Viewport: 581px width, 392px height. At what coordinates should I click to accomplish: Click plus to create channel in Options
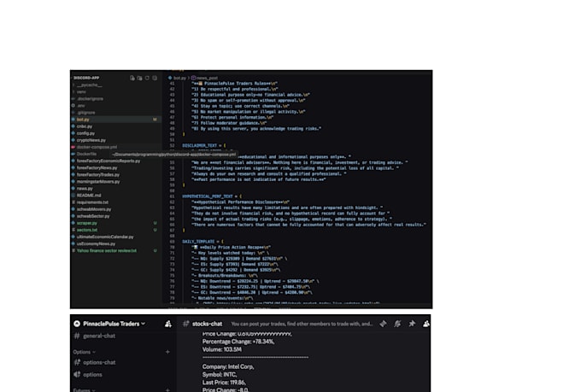pos(167,352)
